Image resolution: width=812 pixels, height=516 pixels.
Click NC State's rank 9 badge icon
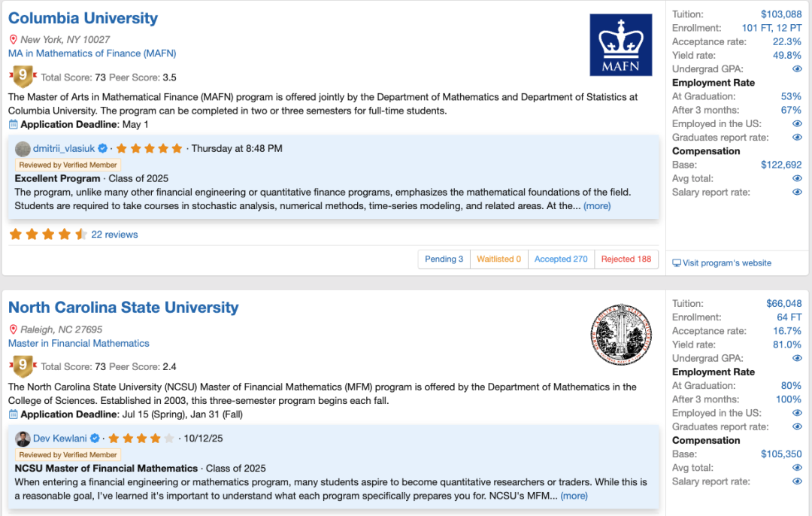point(23,366)
